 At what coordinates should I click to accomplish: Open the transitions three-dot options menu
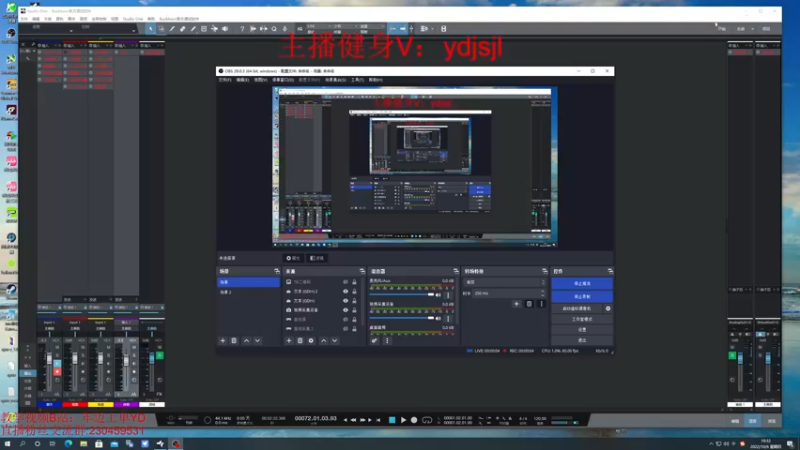tap(541, 304)
